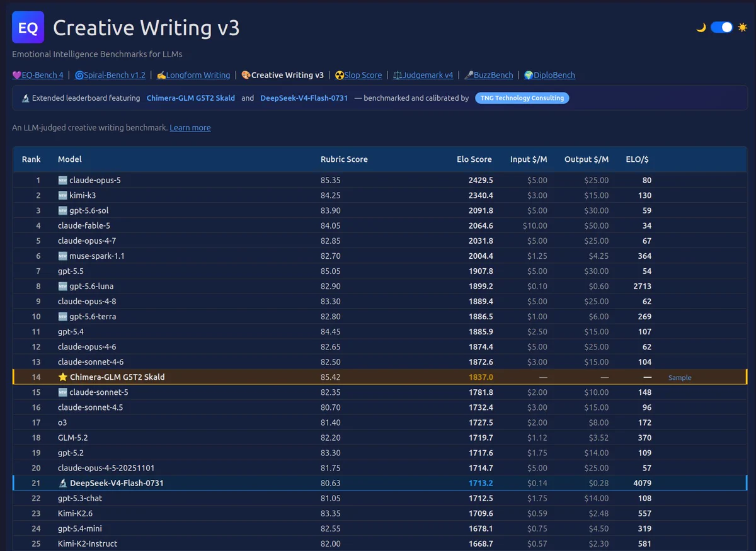
Task: Click the NEW badge icon beside gpt-5.6-luna
Action: click(x=62, y=287)
